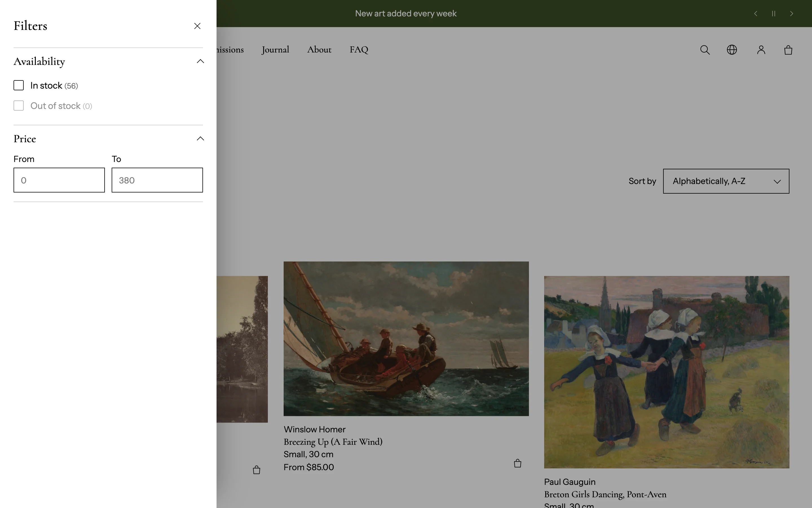Click the Winslow Homer artist name
812x508 pixels.
tap(314, 429)
